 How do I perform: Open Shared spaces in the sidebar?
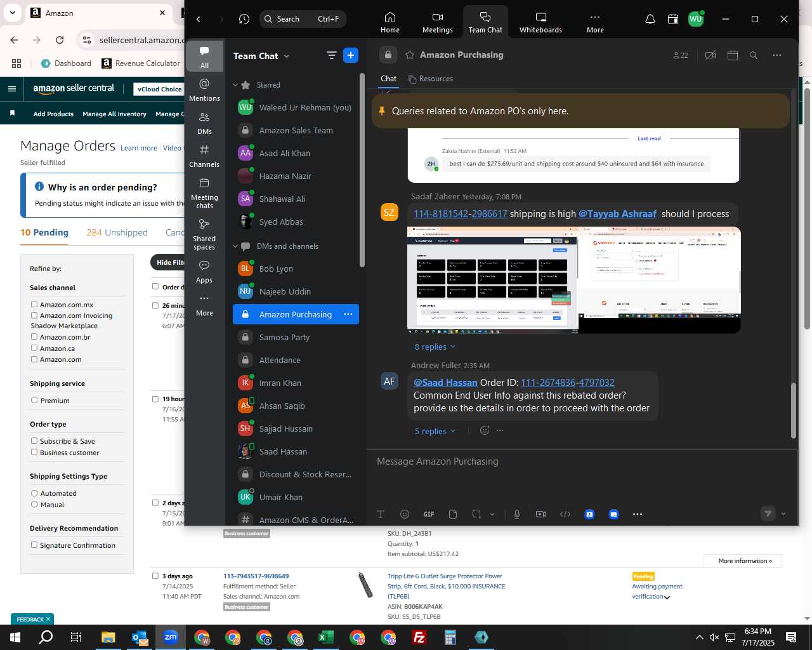[204, 234]
